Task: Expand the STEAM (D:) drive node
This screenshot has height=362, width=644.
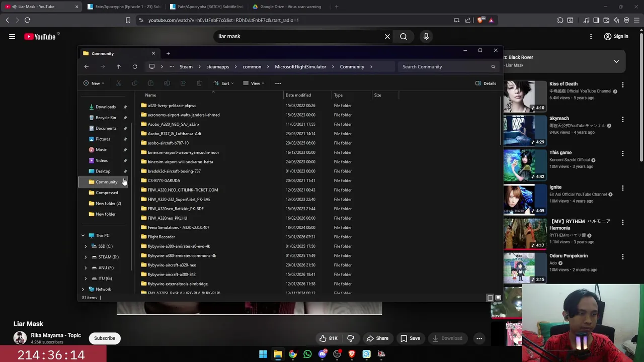Action: point(86,257)
